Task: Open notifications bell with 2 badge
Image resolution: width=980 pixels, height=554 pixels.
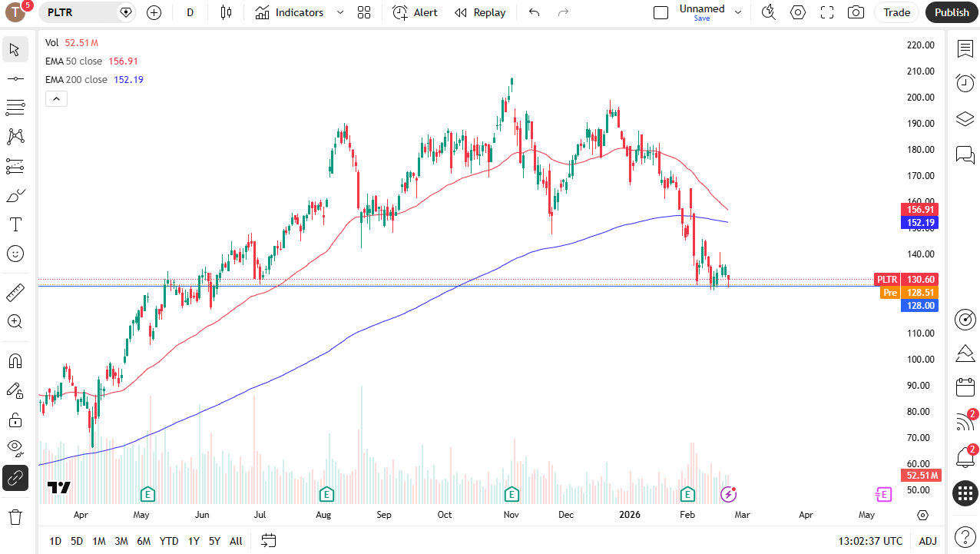Action: tap(965, 457)
